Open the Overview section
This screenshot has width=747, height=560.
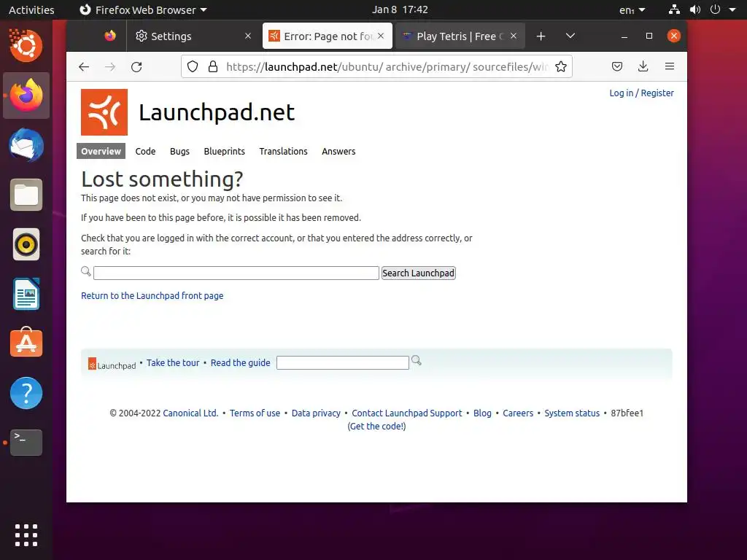tap(101, 152)
